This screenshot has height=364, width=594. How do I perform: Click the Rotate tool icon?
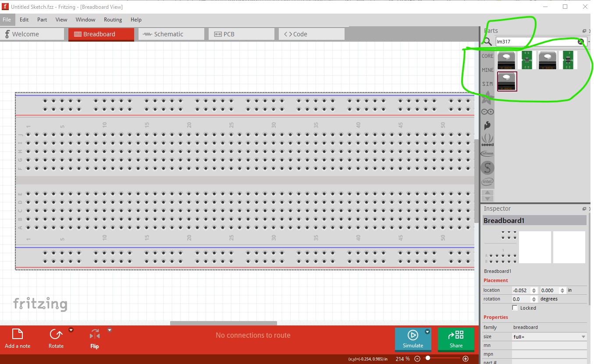56,335
